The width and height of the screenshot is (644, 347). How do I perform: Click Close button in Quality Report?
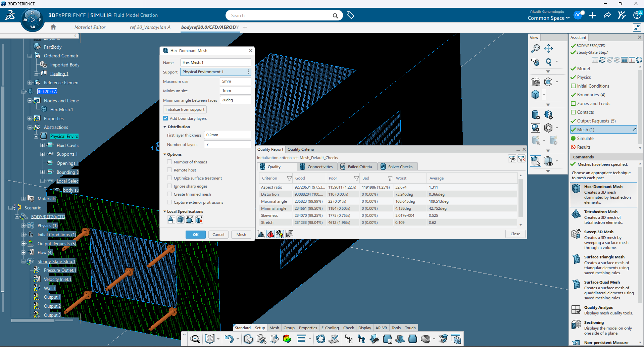pos(515,234)
